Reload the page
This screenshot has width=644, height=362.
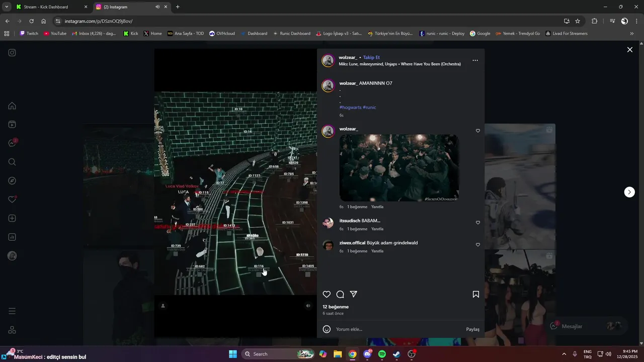click(31, 21)
